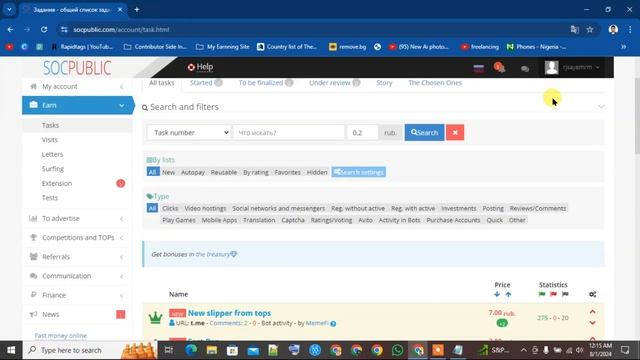
Task: Sort price descending with down arrow
Action: (x=497, y=294)
